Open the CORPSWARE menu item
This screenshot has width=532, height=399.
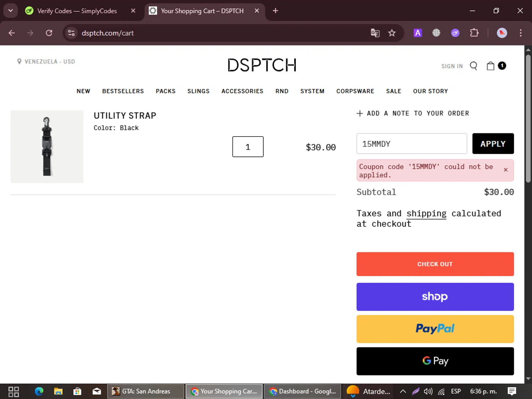pos(355,91)
